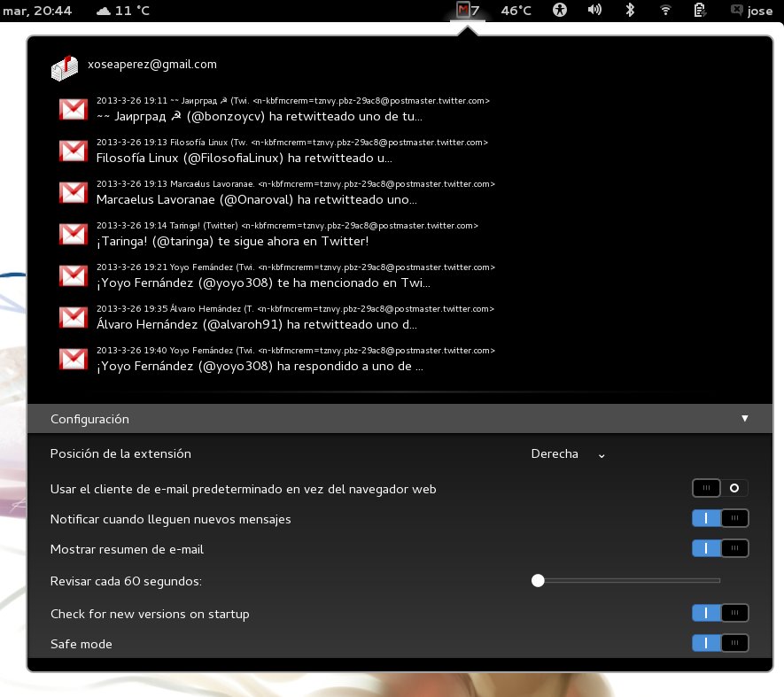Enable default e-mail client instead of browser
Image resolution: width=784 pixels, height=697 pixels.
(720, 488)
